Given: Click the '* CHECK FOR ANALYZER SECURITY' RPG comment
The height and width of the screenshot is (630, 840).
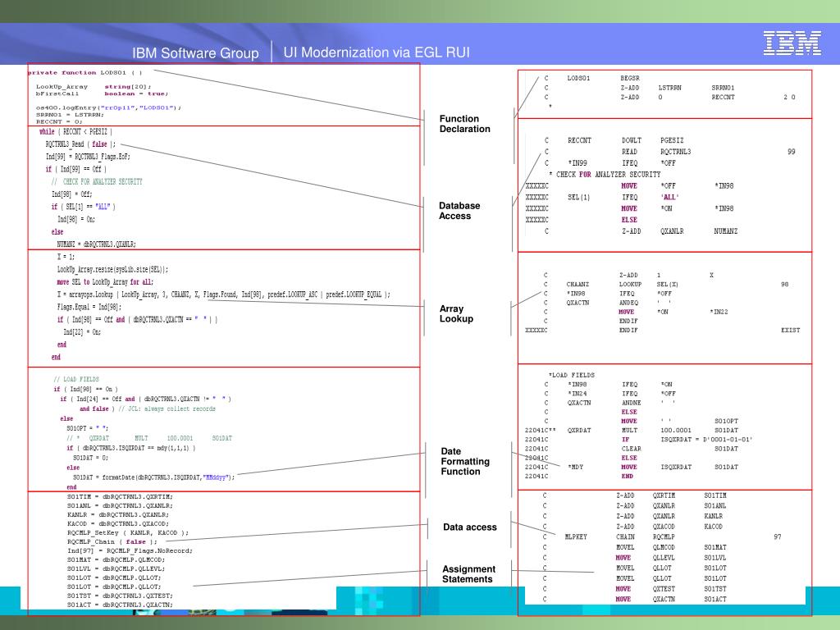Looking at the screenshot, I should 605,175.
